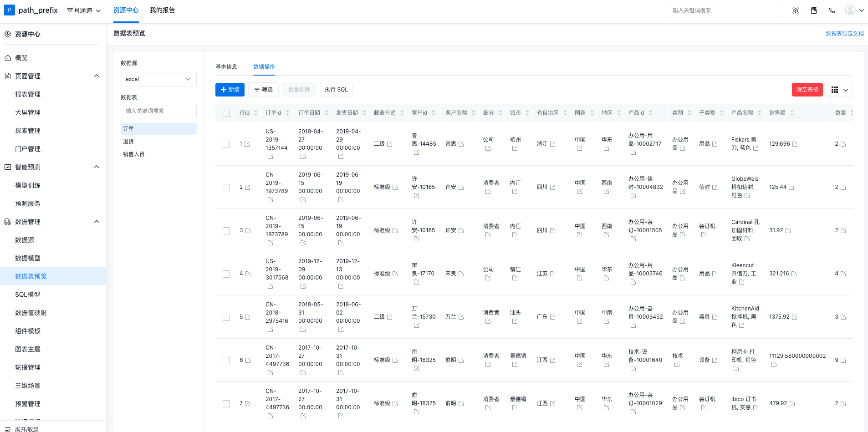Check the row 1 checkbox
The height and width of the screenshot is (432, 868).
tap(226, 144)
